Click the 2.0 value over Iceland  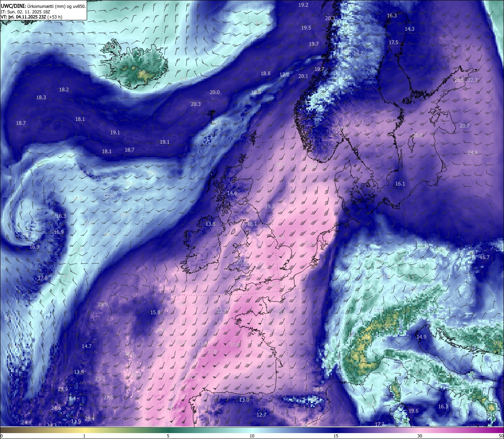[142, 72]
